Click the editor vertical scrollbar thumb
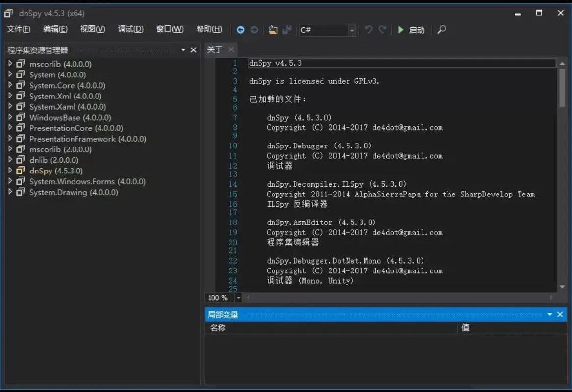 click(x=562, y=88)
